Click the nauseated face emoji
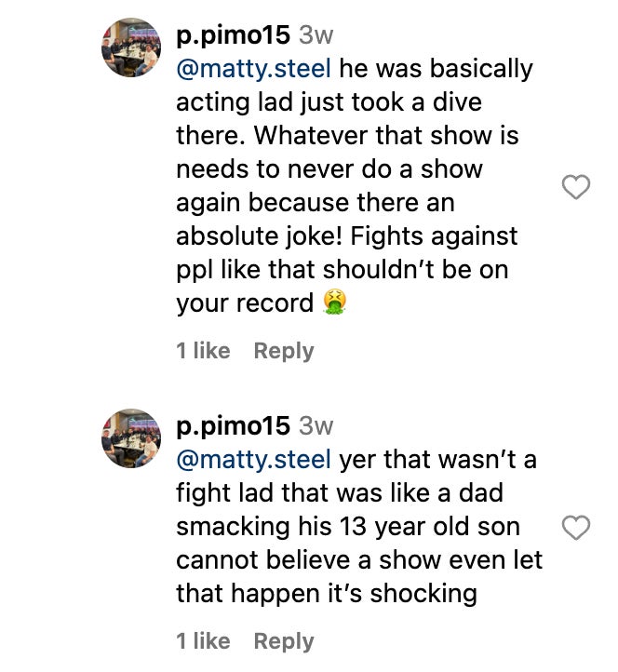Image resolution: width=618 pixels, height=672 pixels. click(330, 302)
